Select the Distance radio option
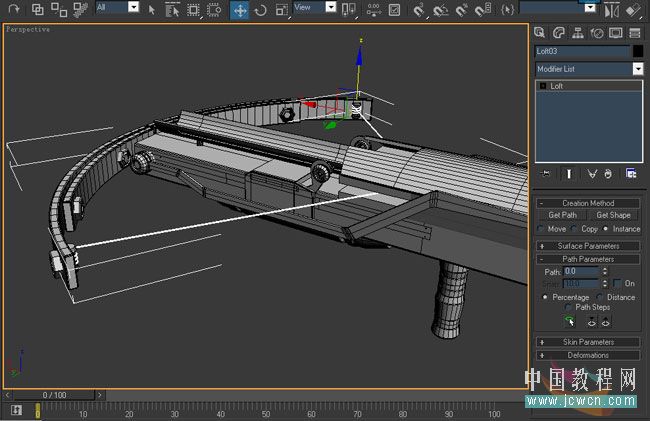 (x=599, y=297)
